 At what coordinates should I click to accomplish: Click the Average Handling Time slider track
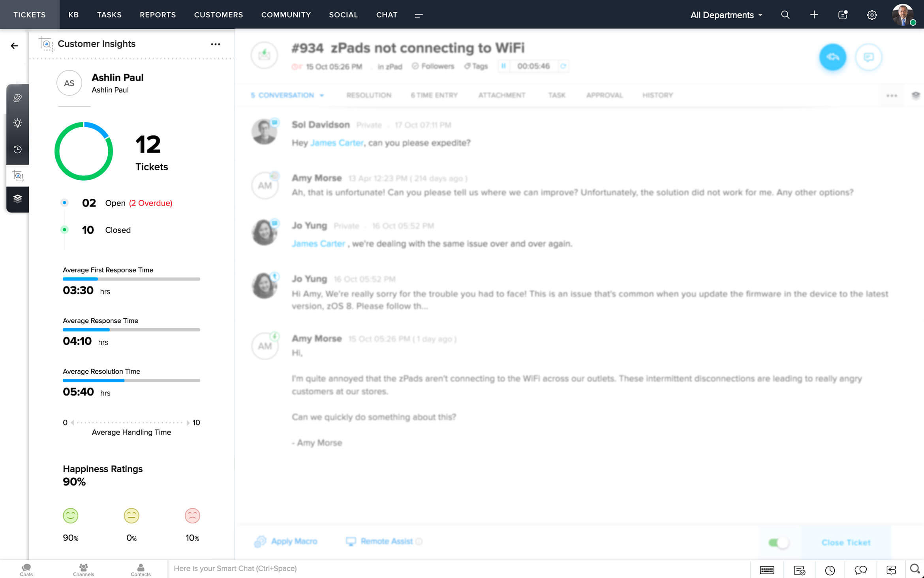[x=130, y=423]
